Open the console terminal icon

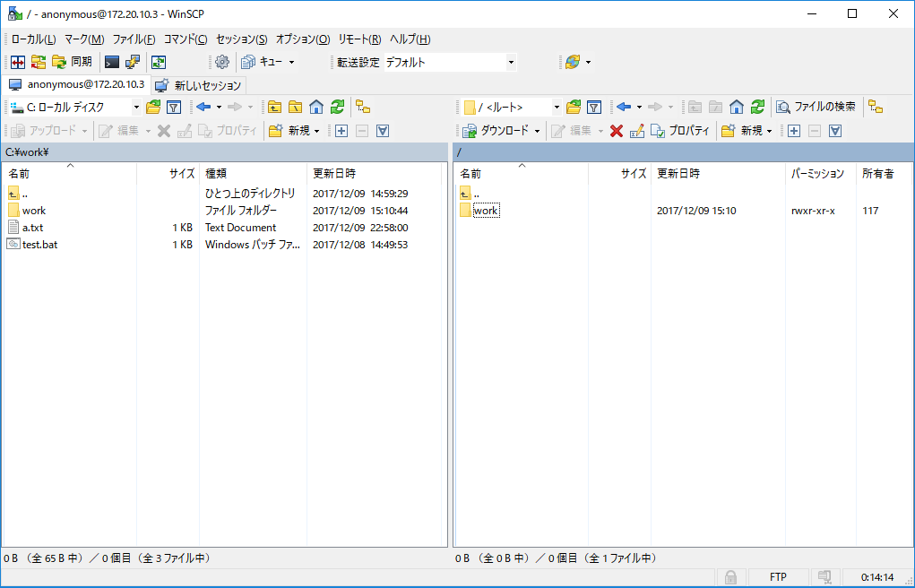112,62
